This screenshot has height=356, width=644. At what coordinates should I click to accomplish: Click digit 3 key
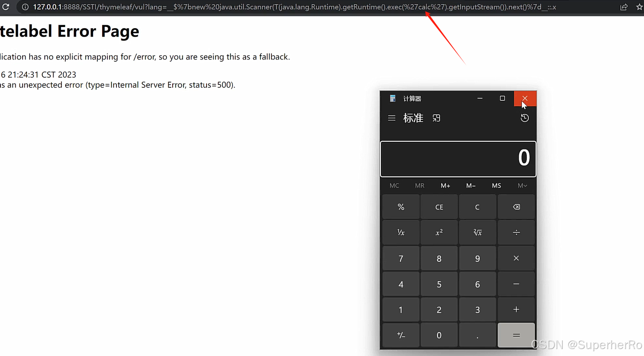(x=477, y=309)
